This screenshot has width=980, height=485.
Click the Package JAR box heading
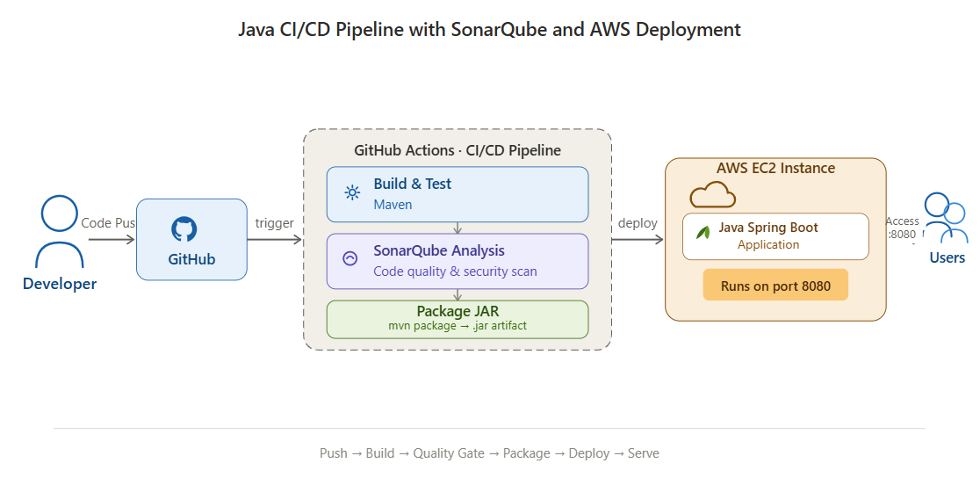tap(458, 311)
